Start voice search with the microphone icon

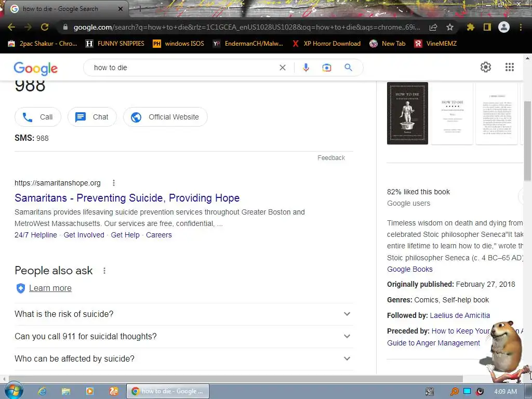tap(305, 68)
